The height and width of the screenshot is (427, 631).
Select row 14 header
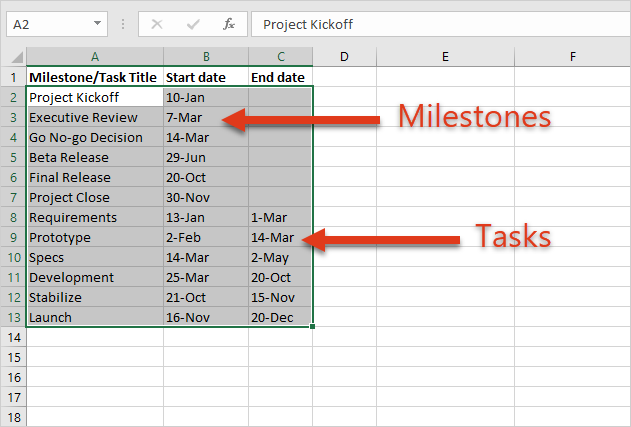(14, 337)
